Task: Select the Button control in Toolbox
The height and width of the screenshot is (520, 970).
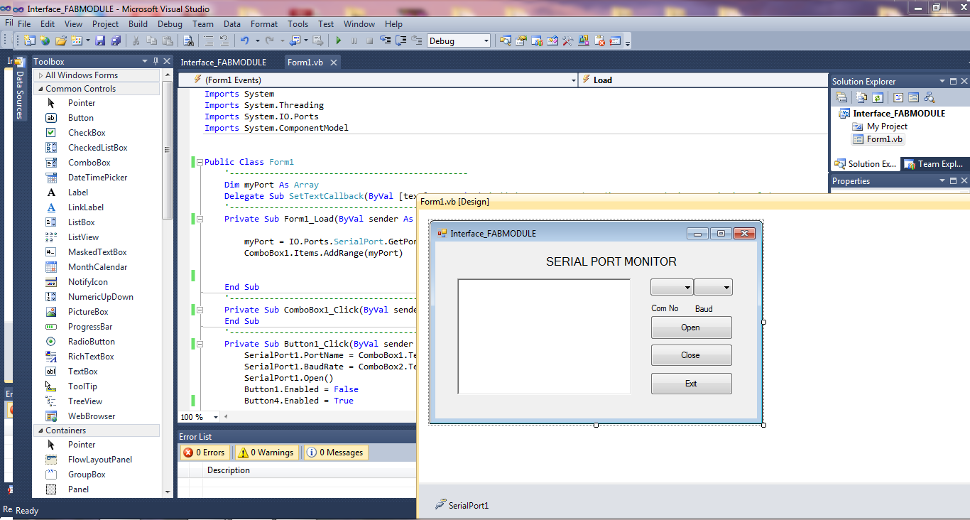Action: coord(80,117)
